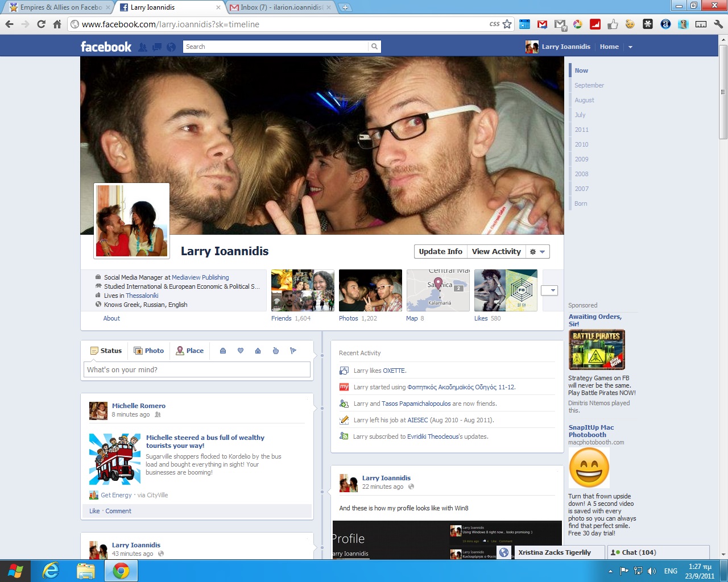Open the gear dropdown next to View Activity

537,251
